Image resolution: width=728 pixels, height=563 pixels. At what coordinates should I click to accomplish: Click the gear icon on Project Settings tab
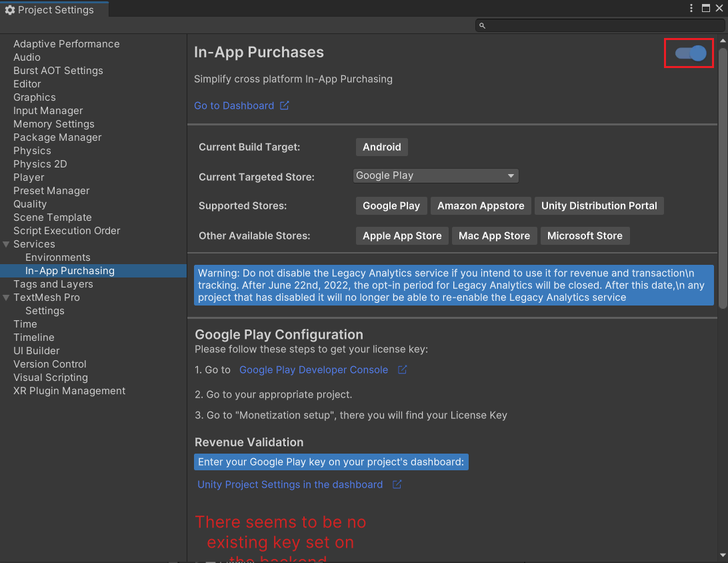(10, 10)
